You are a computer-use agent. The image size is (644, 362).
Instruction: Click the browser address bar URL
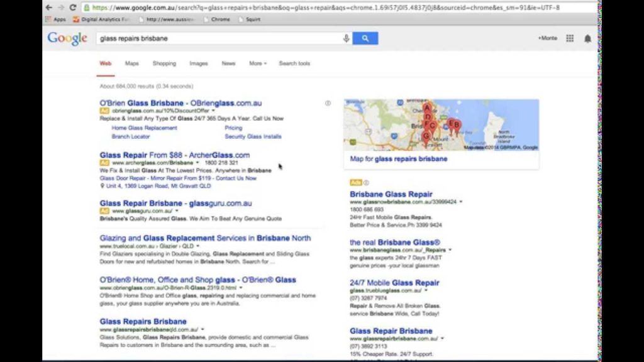(326, 8)
